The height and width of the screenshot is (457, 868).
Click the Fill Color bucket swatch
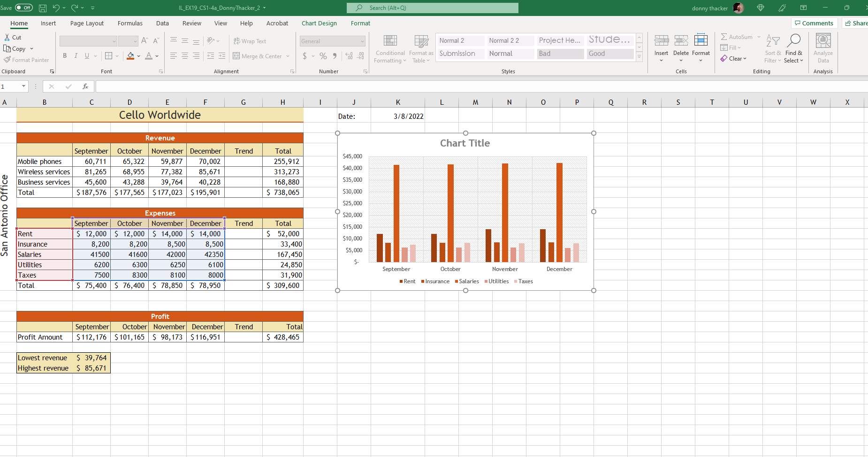click(x=130, y=56)
